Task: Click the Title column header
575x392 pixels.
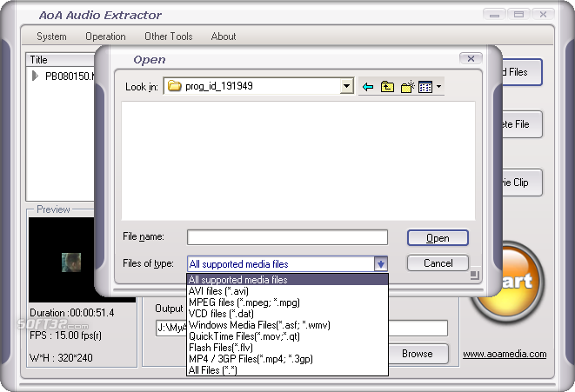Action: click(x=61, y=59)
